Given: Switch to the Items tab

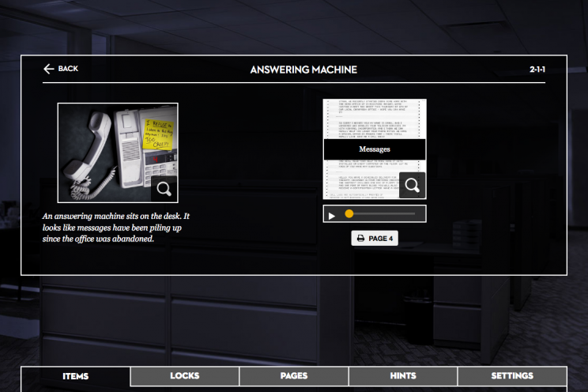Looking at the screenshot, I should (75, 376).
